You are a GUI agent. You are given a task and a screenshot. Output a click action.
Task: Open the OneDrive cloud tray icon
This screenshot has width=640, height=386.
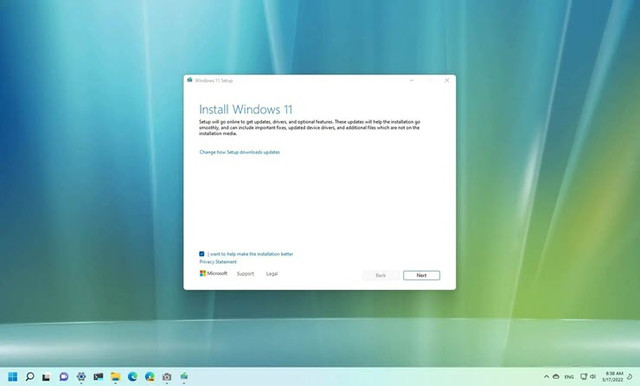tap(556, 377)
